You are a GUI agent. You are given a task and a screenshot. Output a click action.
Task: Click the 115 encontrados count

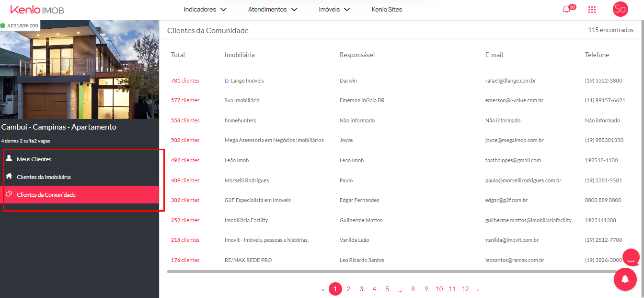(x=611, y=30)
